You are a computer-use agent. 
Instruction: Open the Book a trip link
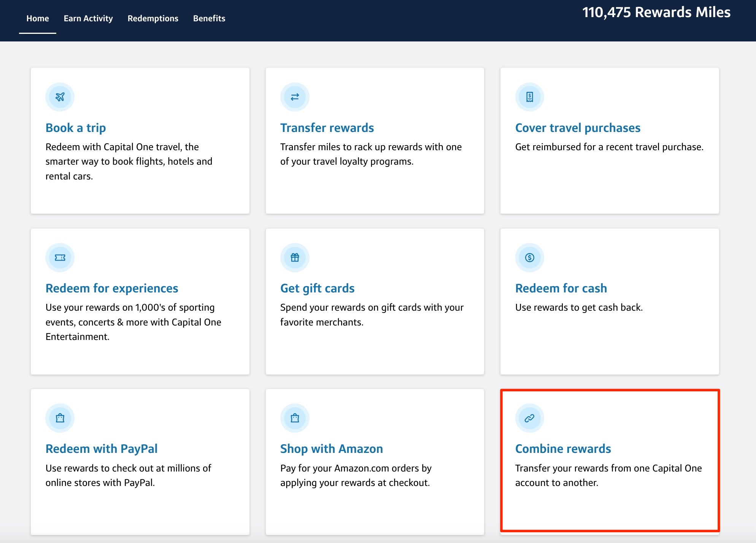pyautogui.click(x=75, y=128)
